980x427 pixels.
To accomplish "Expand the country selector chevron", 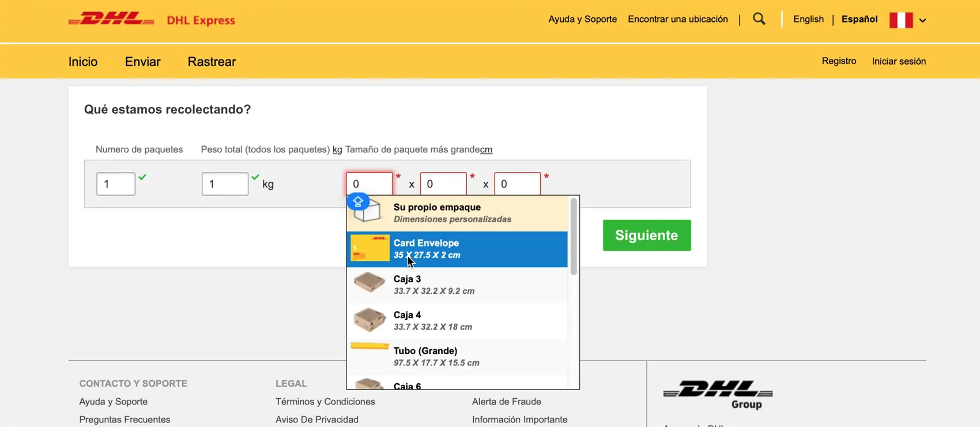I will pyautogui.click(x=922, y=20).
